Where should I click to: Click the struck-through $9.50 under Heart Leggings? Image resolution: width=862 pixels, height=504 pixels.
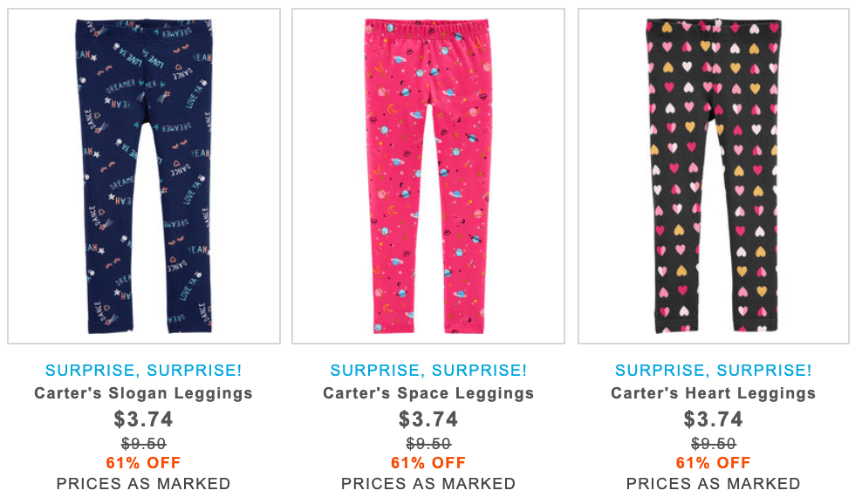713,444
